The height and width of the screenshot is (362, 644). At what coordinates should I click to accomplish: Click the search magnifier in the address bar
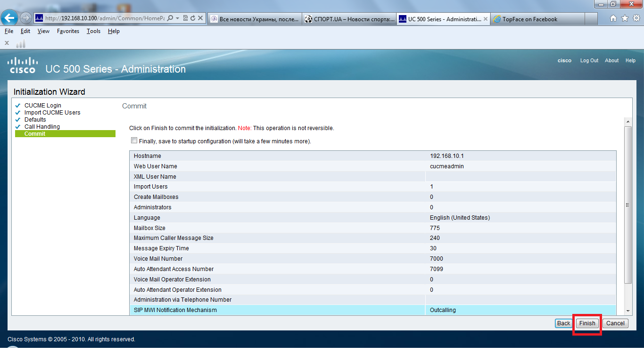(170, 18)
